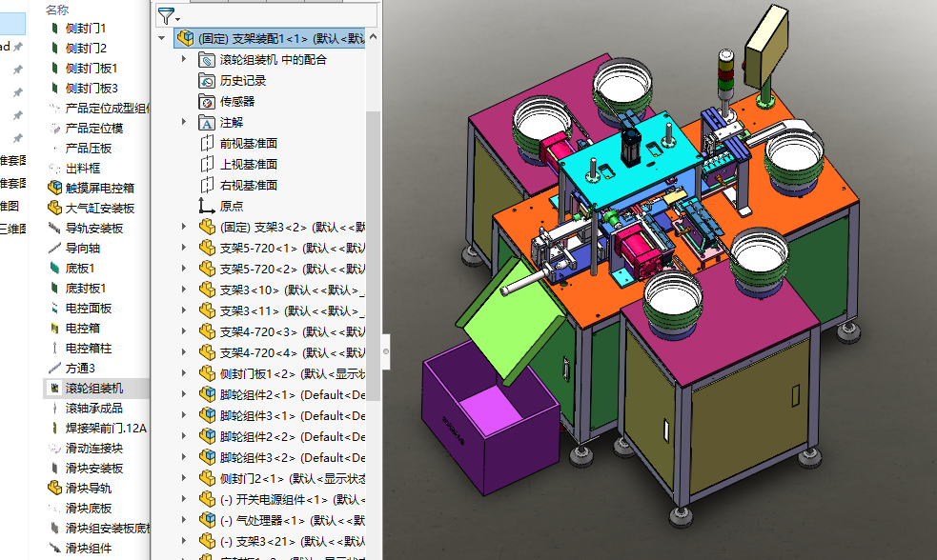
Task: Click the 名称 column header
Action: coord(57,10)
